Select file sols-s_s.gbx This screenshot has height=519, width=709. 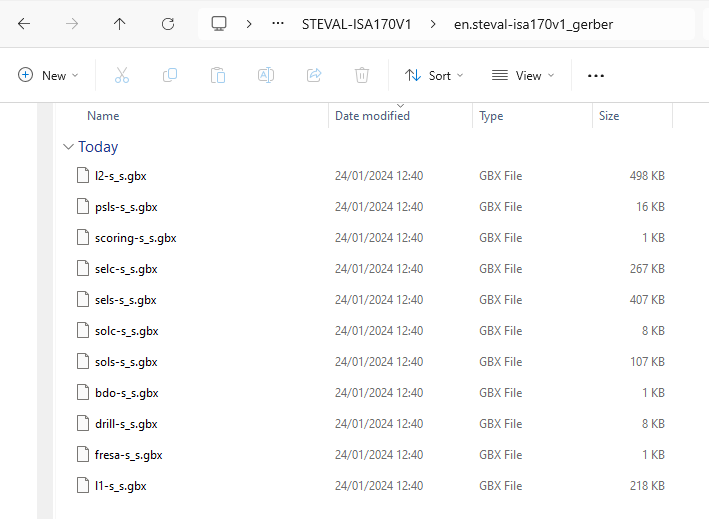126,362
